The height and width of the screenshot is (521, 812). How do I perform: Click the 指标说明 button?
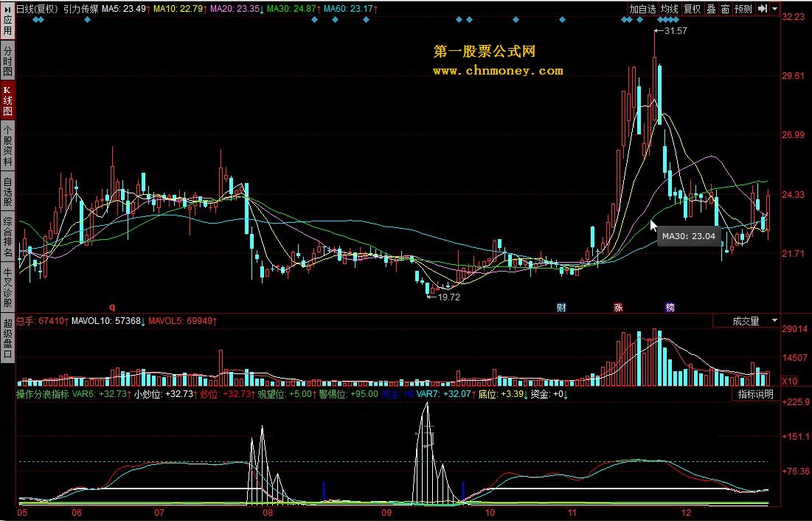point(755,394)
